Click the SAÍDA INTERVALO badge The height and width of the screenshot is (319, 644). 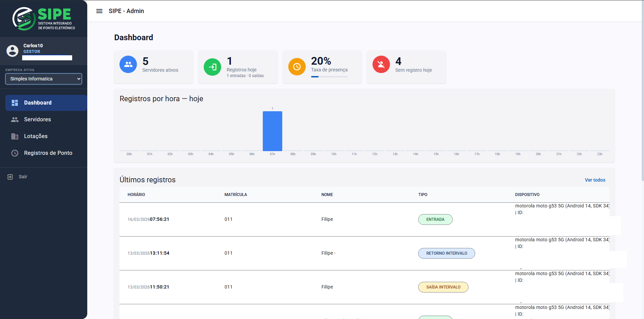pos(443,287)
